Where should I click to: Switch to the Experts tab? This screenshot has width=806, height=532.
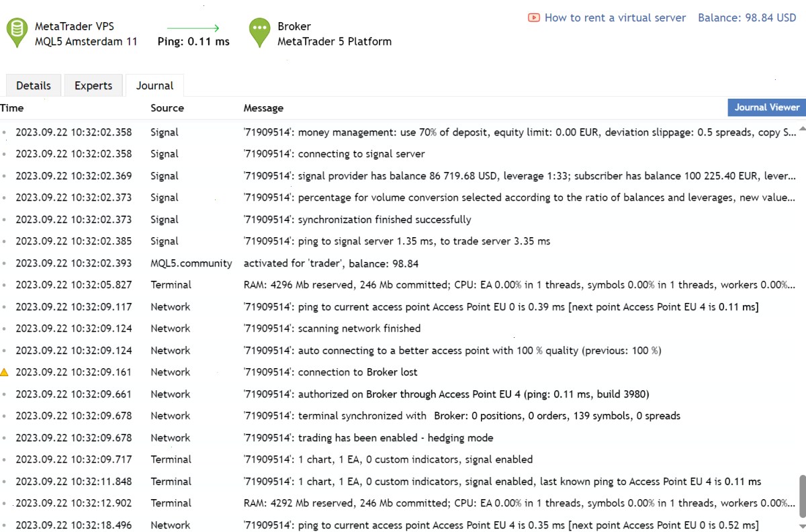tap(93, 85)
